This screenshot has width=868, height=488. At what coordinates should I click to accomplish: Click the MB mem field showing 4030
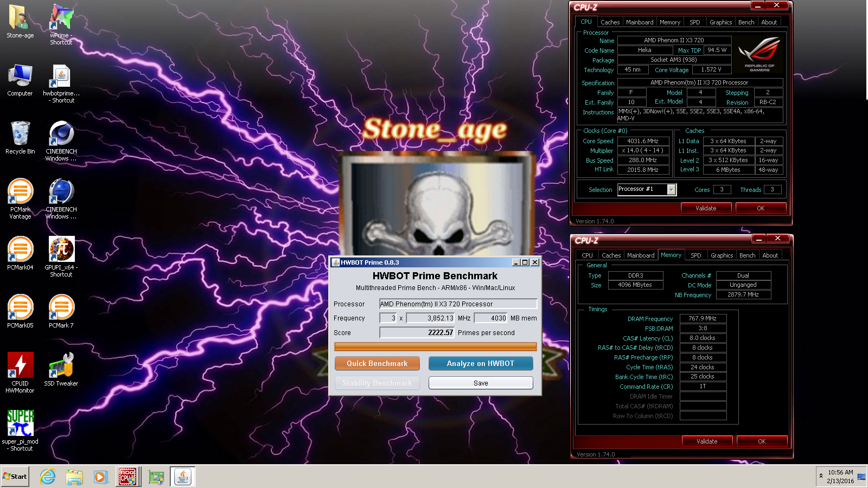pos(491,318)
